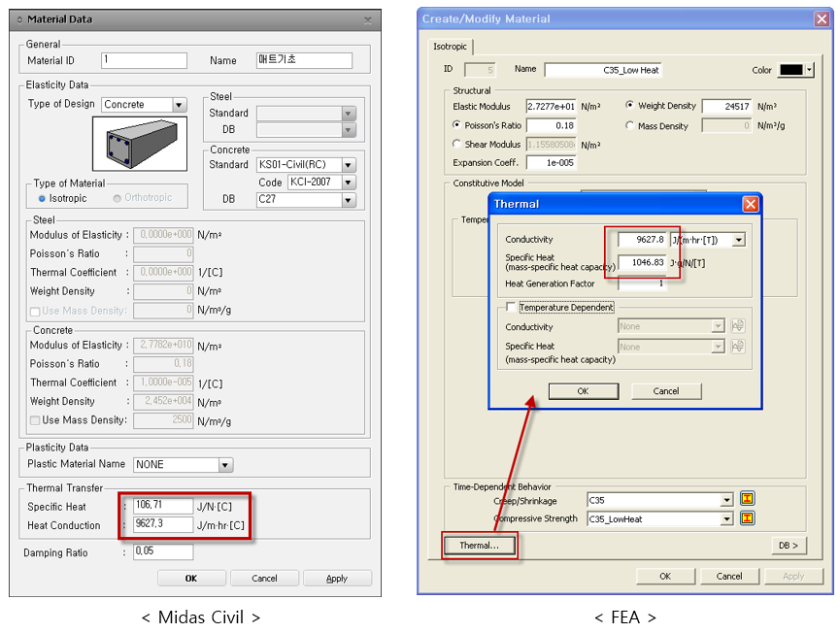Select the Isotropic tab

[450, 47]
